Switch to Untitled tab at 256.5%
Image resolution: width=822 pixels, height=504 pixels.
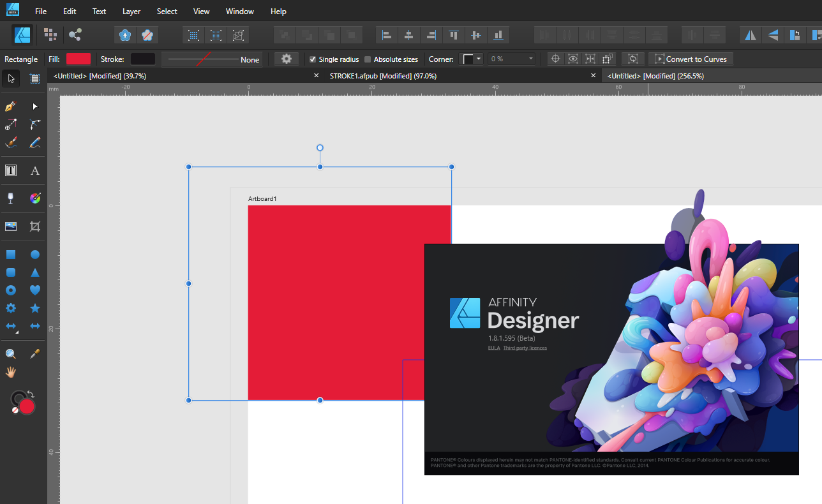point(656,76)
